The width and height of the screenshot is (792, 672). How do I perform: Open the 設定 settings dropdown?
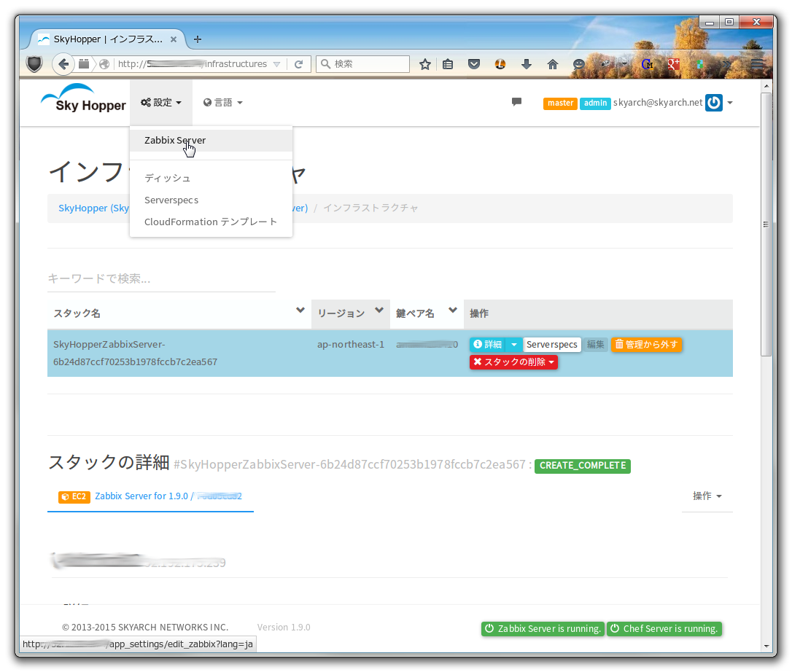161,103
